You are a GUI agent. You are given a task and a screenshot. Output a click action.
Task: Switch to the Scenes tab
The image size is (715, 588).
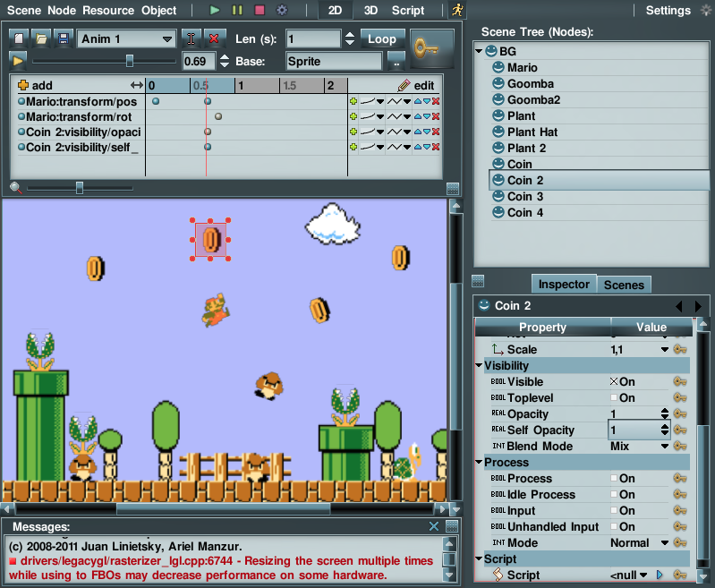pos(624,285)
